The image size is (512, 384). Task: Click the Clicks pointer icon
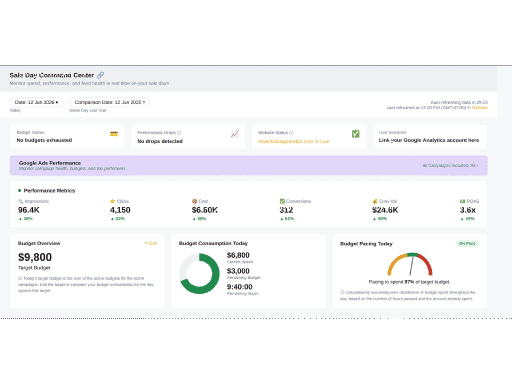pyautogui.click(x=113, y=201)
